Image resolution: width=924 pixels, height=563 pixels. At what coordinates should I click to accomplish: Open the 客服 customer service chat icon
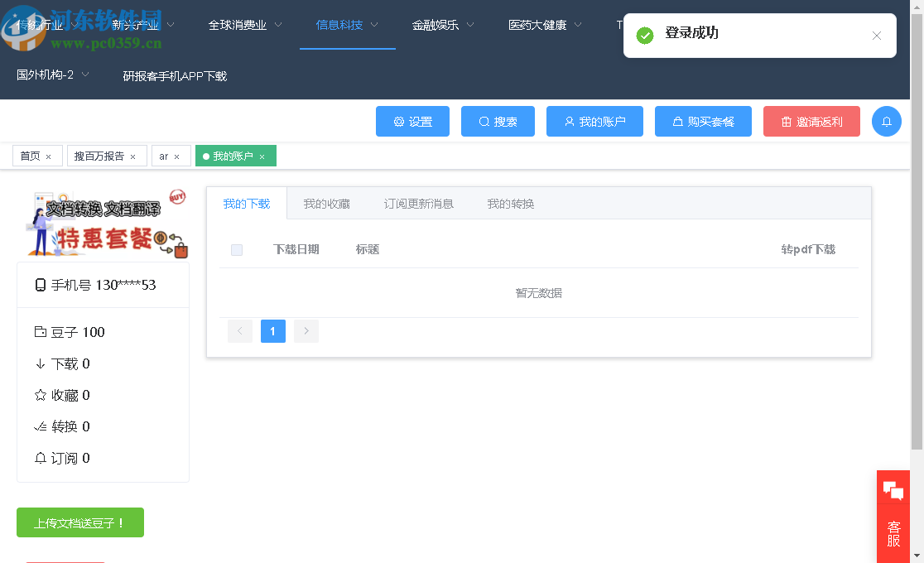click(893, 489)
